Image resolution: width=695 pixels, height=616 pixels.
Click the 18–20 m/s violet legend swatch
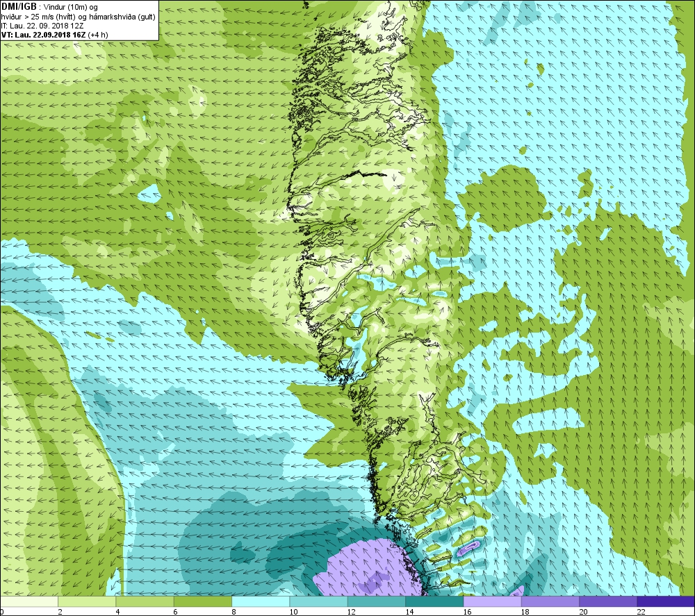[x=550, y=601]
